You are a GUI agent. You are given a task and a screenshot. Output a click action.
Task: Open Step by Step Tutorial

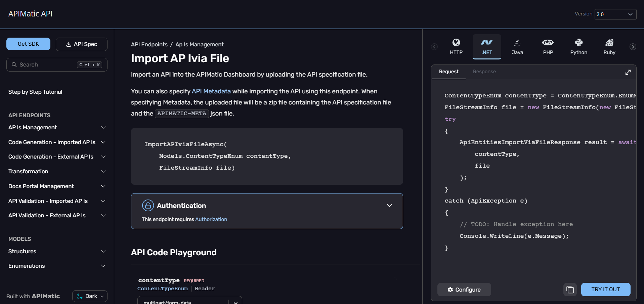click(x=35, y=92)
